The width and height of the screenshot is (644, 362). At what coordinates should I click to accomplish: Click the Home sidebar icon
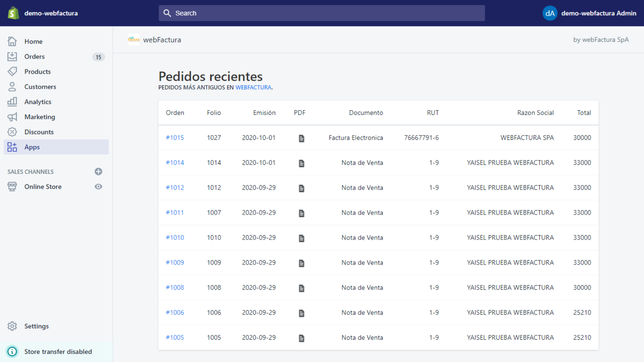[x=12, y=41]
